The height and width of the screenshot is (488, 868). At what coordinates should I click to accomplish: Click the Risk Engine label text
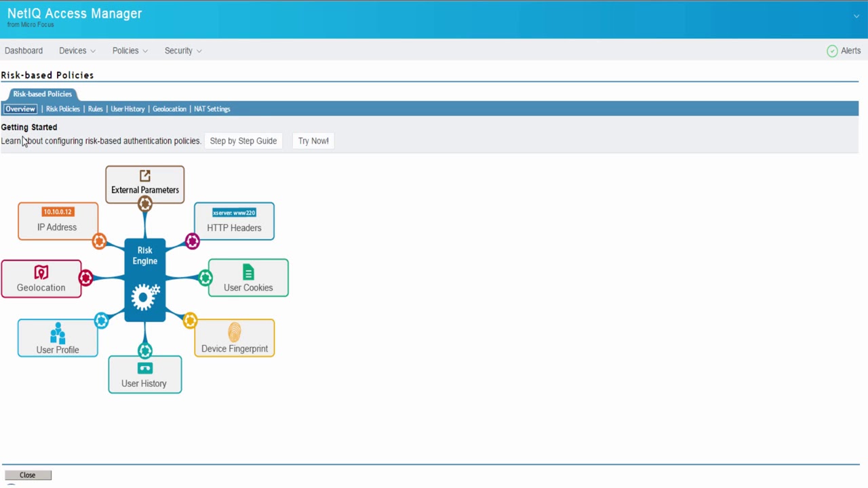click(x=145, y=256)
